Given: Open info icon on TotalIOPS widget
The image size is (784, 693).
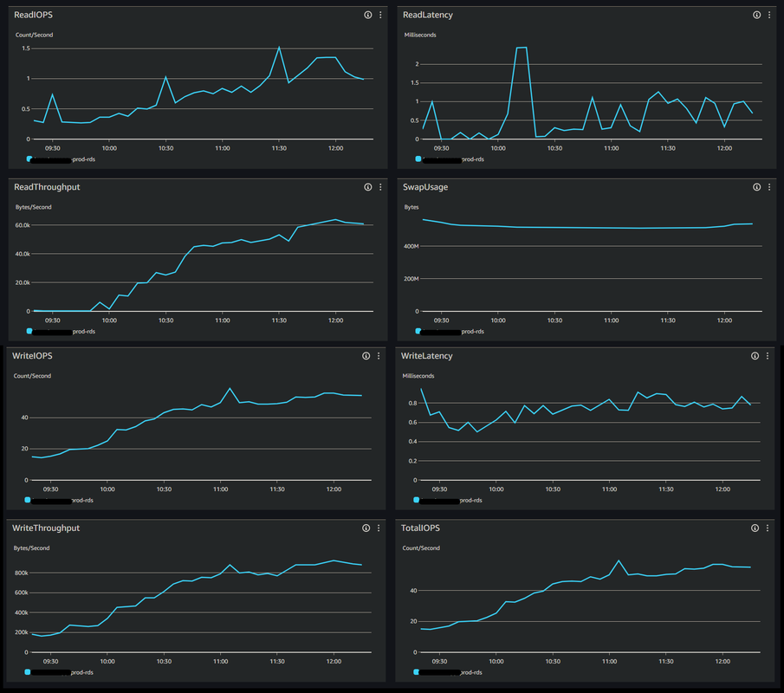Looking at the screenshot, I should (x=755, y=528).
